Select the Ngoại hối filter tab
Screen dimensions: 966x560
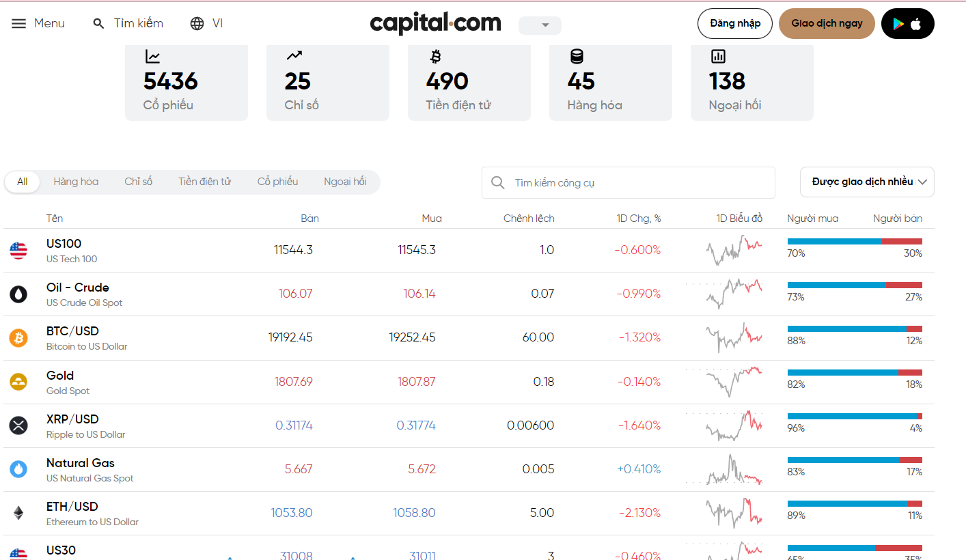pos(345,182)
